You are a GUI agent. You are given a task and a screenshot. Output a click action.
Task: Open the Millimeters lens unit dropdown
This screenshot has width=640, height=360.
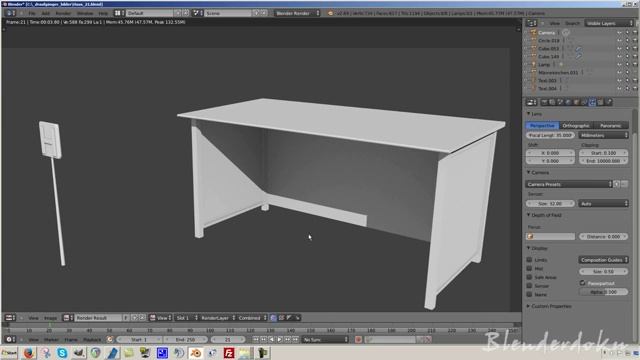(x=603, y=135)
